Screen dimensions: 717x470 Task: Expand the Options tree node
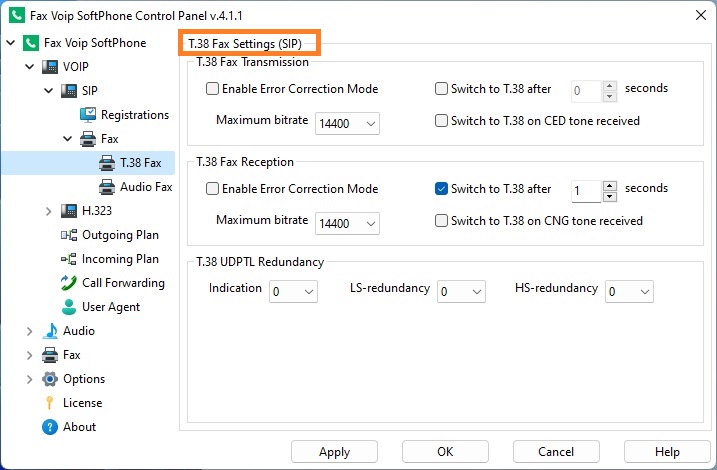point(29,379)
